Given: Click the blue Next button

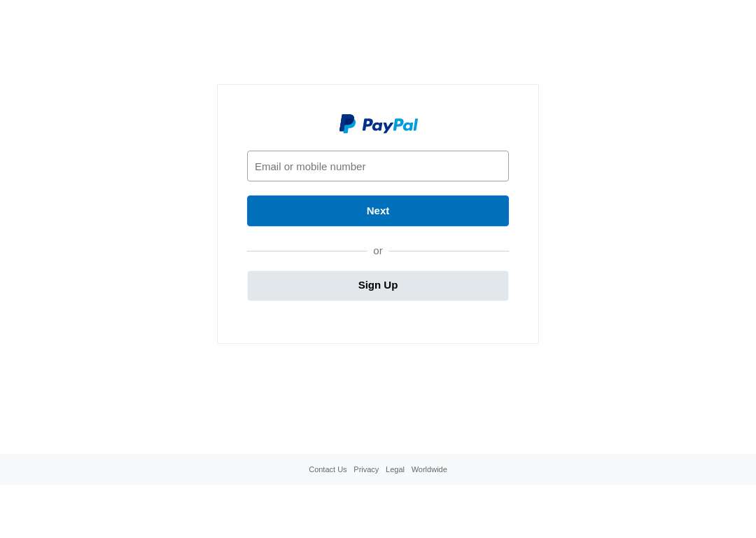Looking at the screenshot, I should 377,211.
